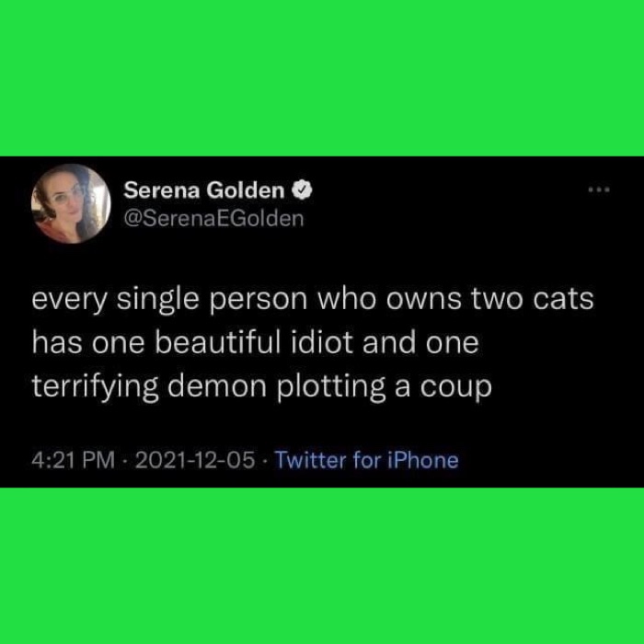Click the tweet line starting with 'every single person'
The width and height of the screenshot is (644, 644).
coord(313,299)
